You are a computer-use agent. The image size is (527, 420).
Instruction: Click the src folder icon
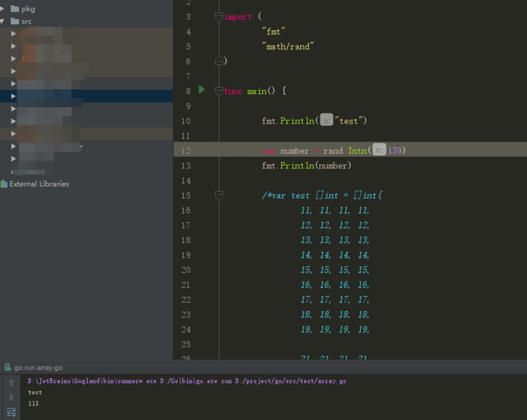(x=14, y=22)
